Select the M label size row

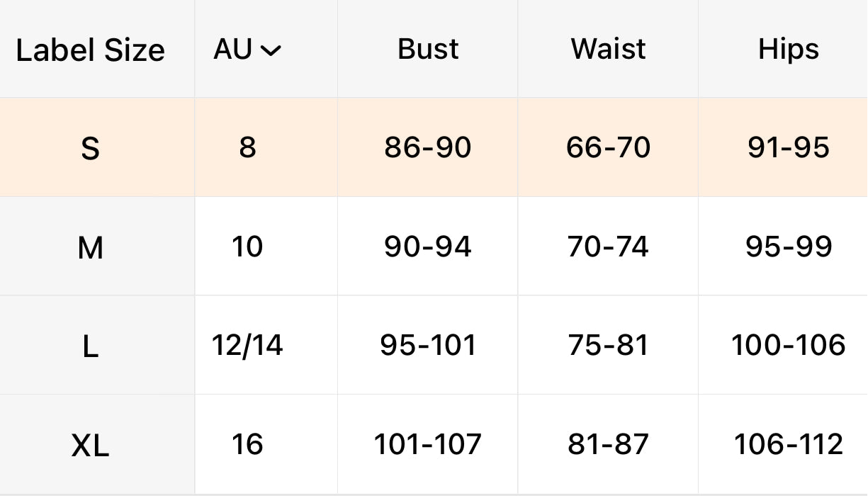tap(90, 248)
